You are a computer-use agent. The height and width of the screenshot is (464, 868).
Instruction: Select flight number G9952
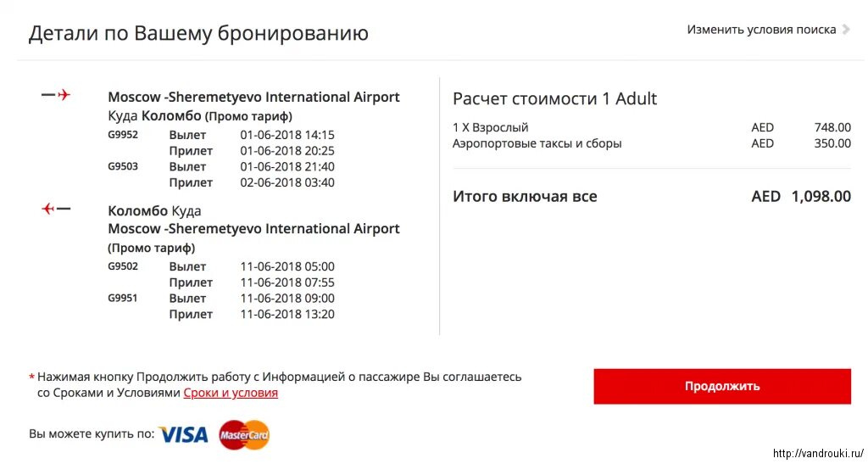click(123, 135)
